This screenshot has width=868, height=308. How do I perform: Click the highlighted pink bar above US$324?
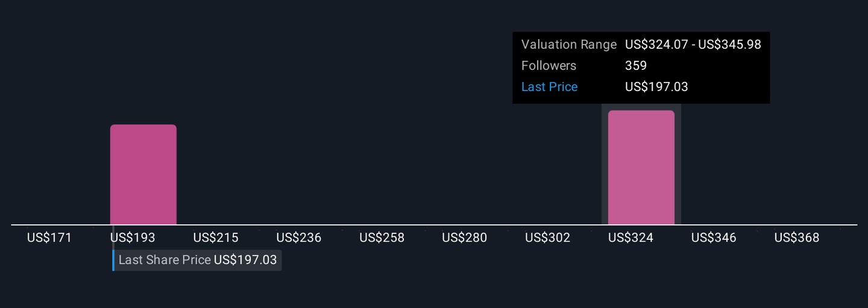click(x=641, y=168)
